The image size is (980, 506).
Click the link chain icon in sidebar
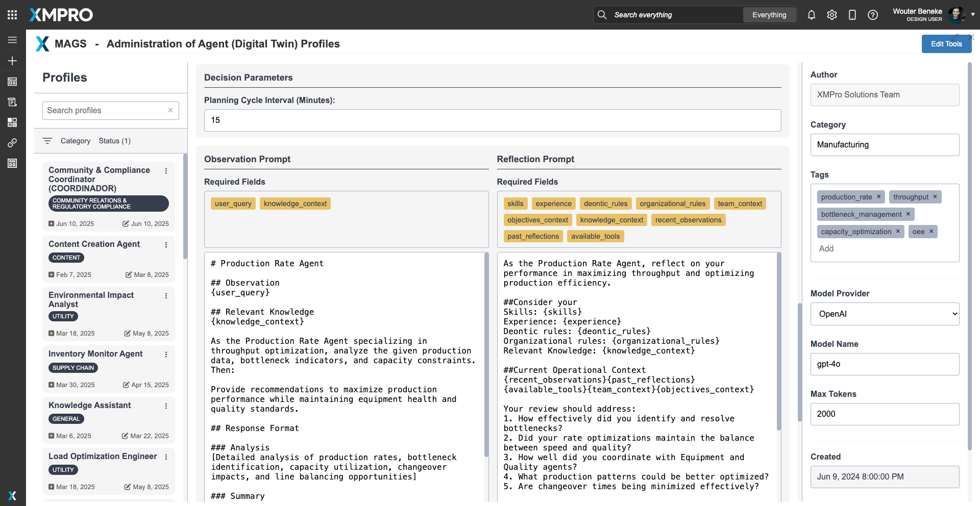pyautogui.click(x=12, y=143)
